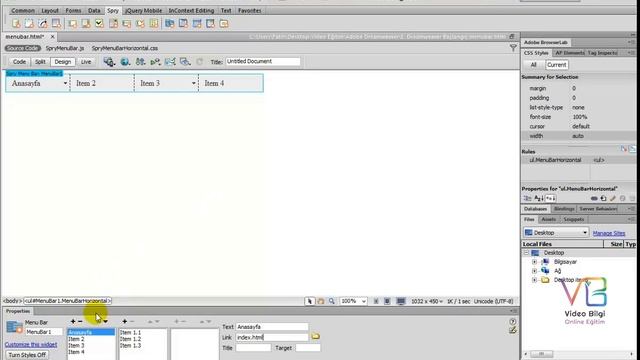Insert a Spry Validation Checkbox
The height and width of the screenshot is (360, 640).
pos(100,24)
